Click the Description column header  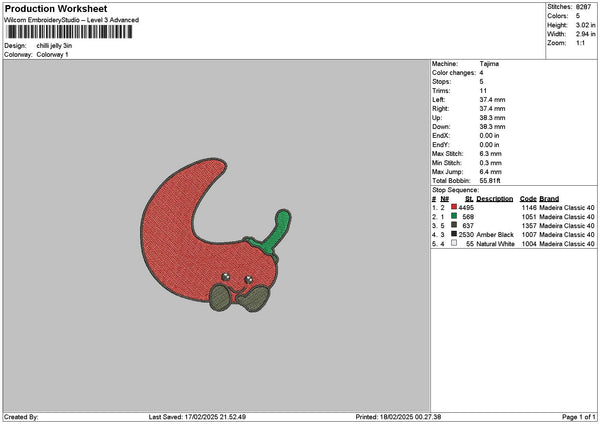coord(494,199)
